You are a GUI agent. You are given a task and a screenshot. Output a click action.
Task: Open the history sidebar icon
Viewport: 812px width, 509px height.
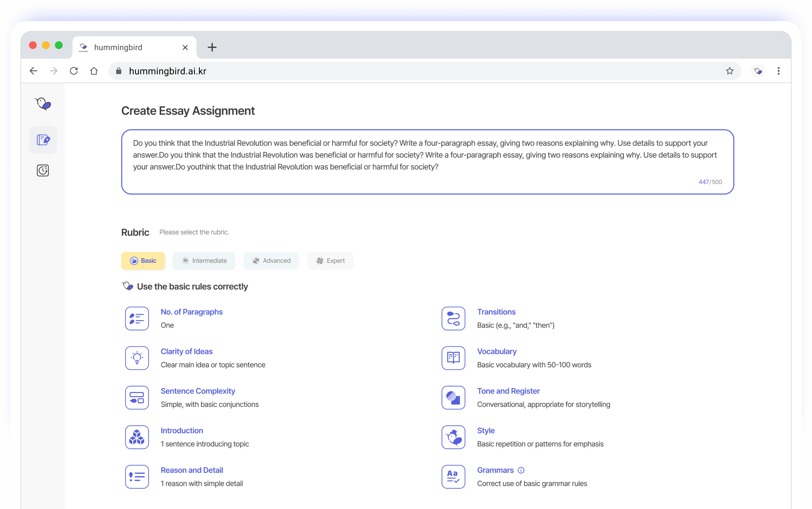tap(43, 170)
